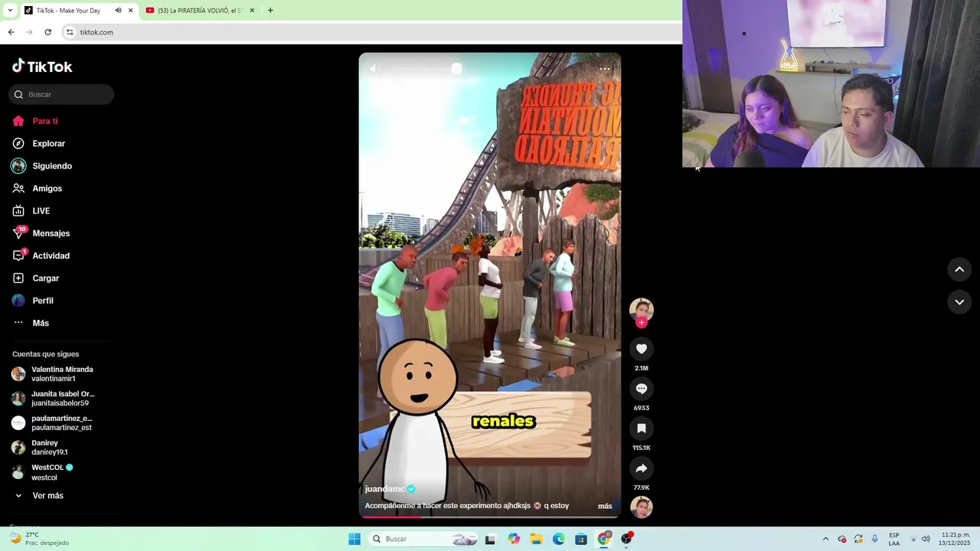Screen dimensions: 980x551
Task: Open the weather widget 27°C
Action: point(40,539)
